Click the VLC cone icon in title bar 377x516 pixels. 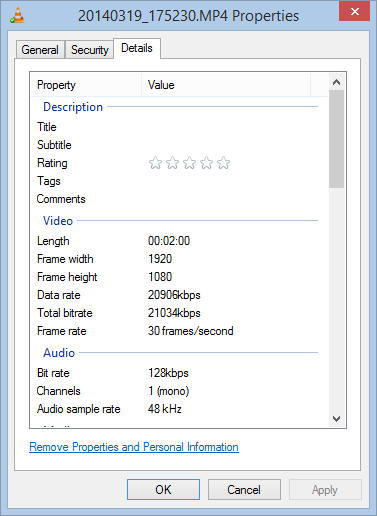point(17,16)
